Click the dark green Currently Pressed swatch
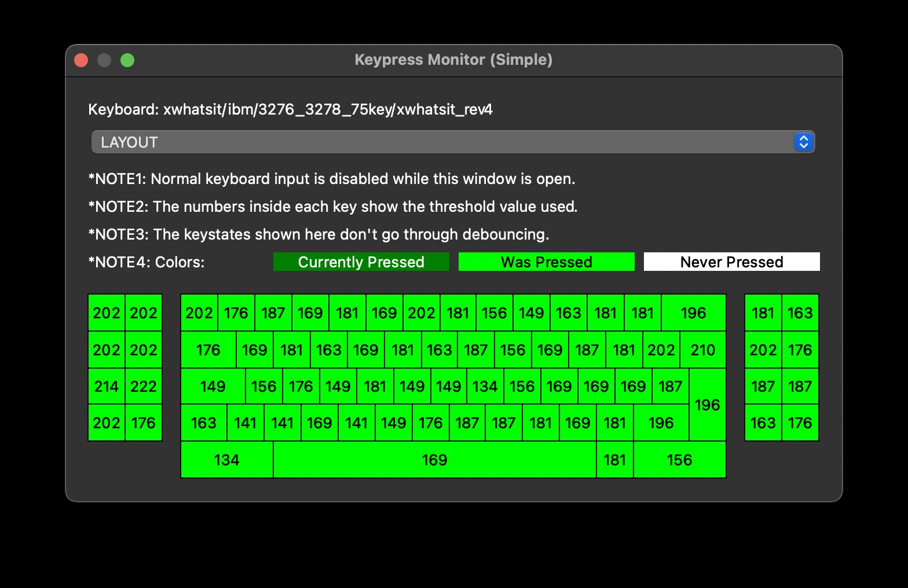This screenshot has height=588, width=908. click(361, 262)
